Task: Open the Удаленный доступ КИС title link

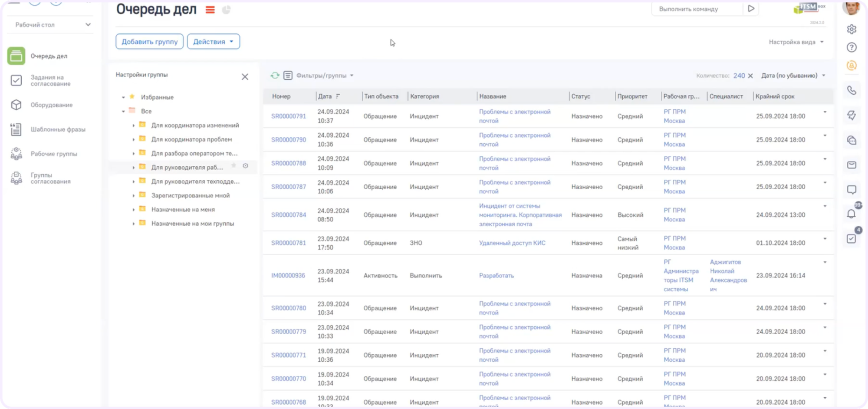Action: pyautogui.click(x=512, y=243)
